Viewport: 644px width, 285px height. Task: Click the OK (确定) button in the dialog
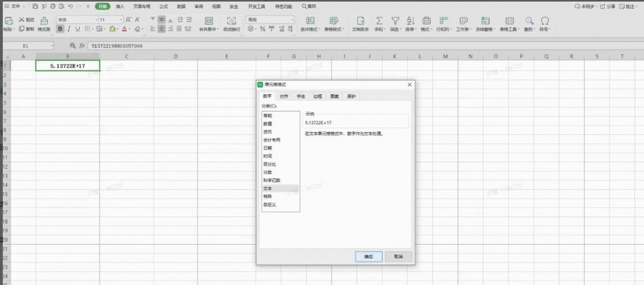[368, 256]
